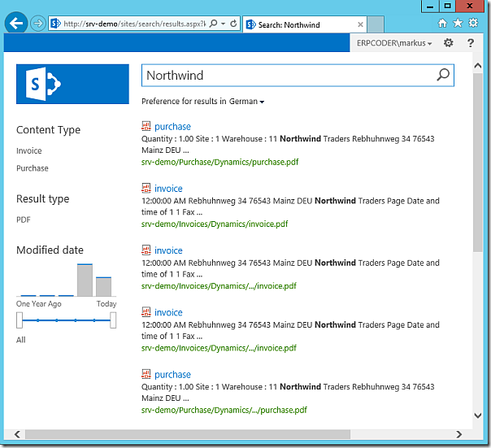This screenshot has width=491, height=448.
Task: Click horizontal scrollbar right arrow
Action: 458,434
